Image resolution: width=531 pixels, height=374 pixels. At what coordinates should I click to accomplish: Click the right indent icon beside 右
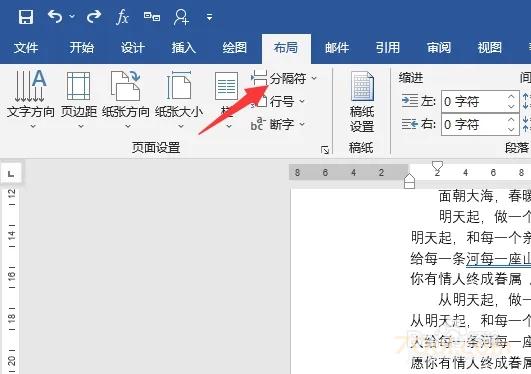tap(409, 124)
